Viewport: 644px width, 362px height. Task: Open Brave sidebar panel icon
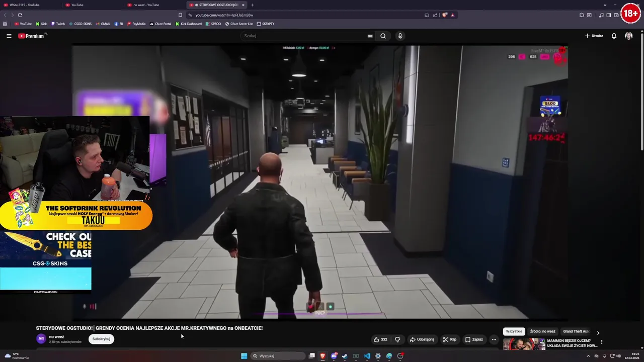tap(608, 15)
